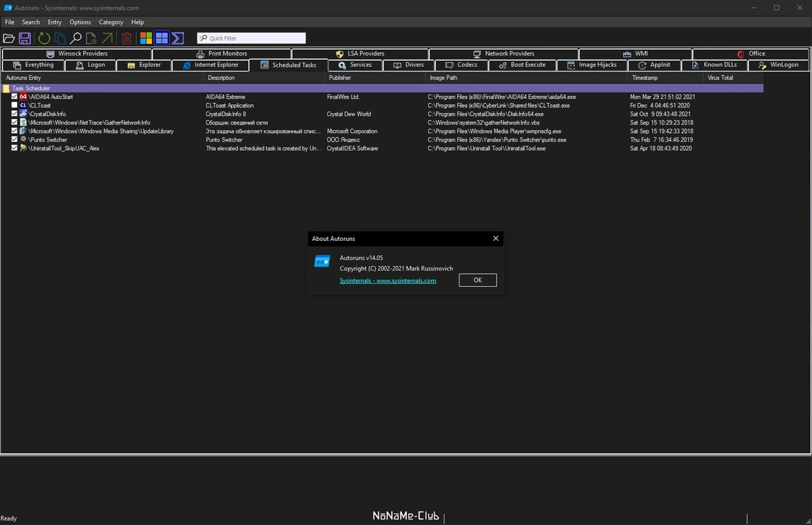Click OK in About Autoruns dialog
Screen dimensions: 812x525
click(x=478, y=280)
